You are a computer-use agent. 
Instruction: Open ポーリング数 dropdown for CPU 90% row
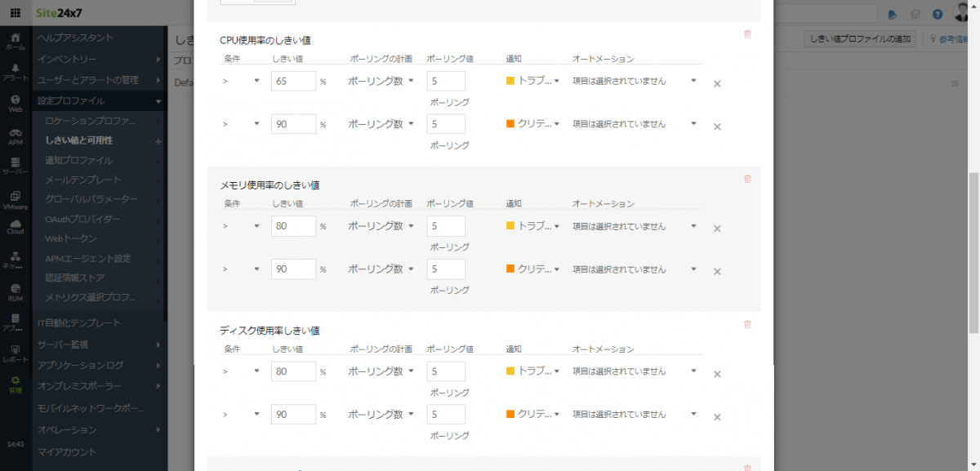click(x=381, y=124)
